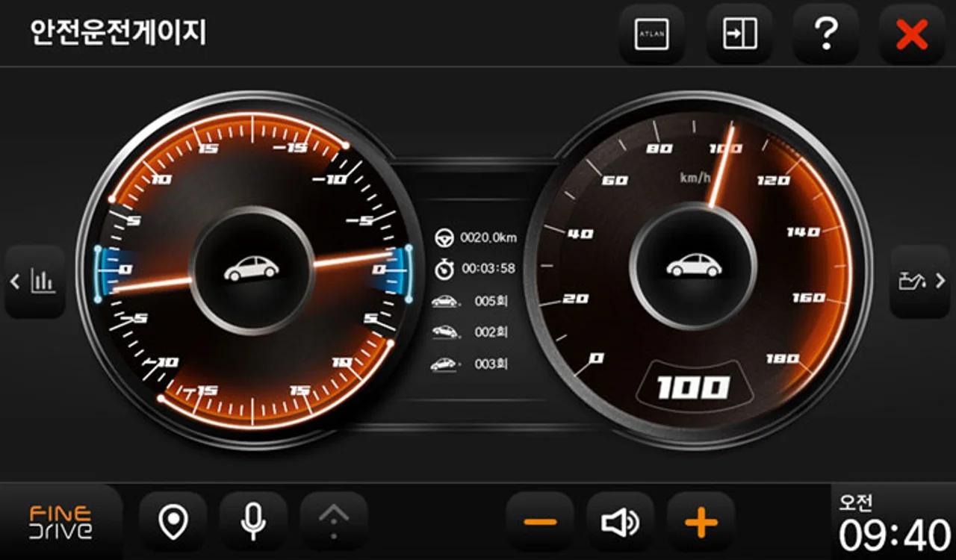Decrease volume with minus button
This screenshot has height=560, width=956.
click(x=540, y=522)
